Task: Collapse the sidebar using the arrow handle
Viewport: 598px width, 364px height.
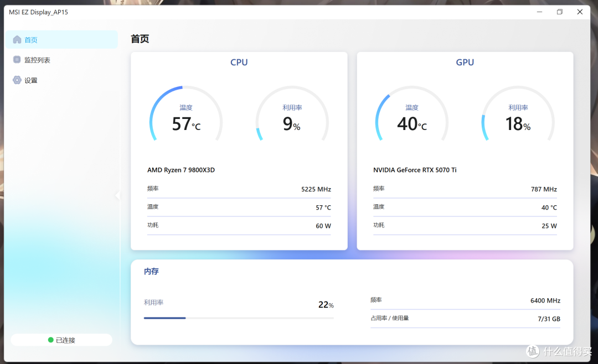Action: (117, 195)
